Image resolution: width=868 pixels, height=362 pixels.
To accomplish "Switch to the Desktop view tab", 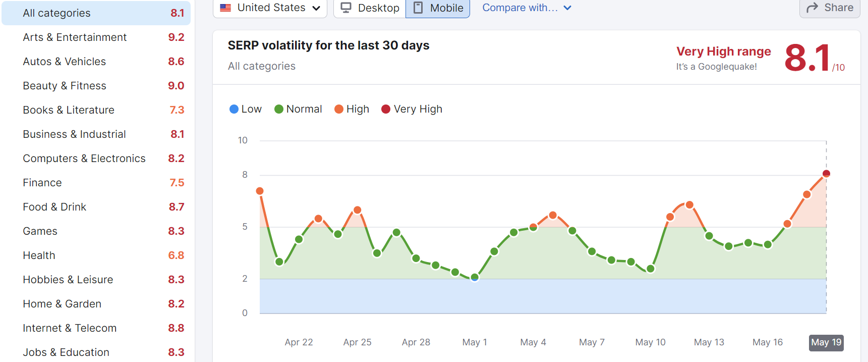I will pyautogui.click(x=370, y=8).
